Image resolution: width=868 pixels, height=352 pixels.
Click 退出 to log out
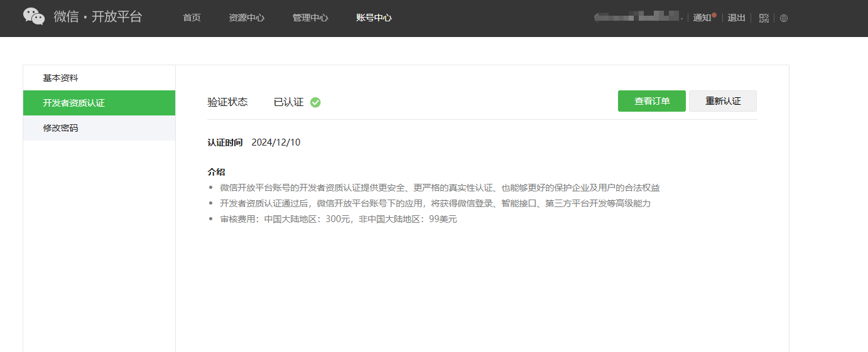[x=736, y=18]
